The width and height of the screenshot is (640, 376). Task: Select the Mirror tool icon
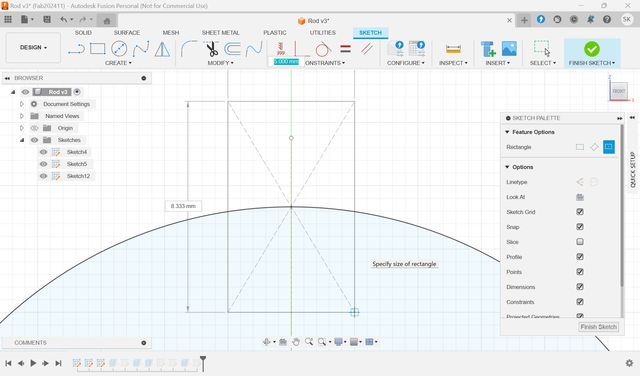[162, 49]
